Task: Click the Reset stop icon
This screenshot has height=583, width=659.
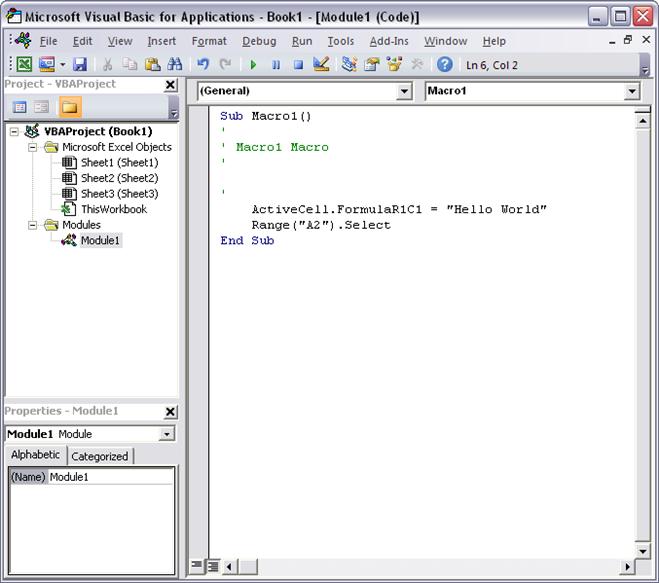Action: [298, 65]
